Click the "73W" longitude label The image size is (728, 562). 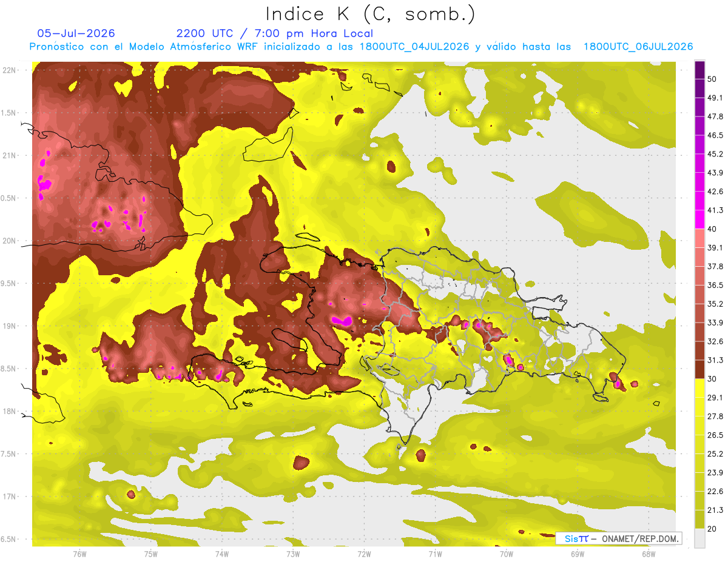293,554
